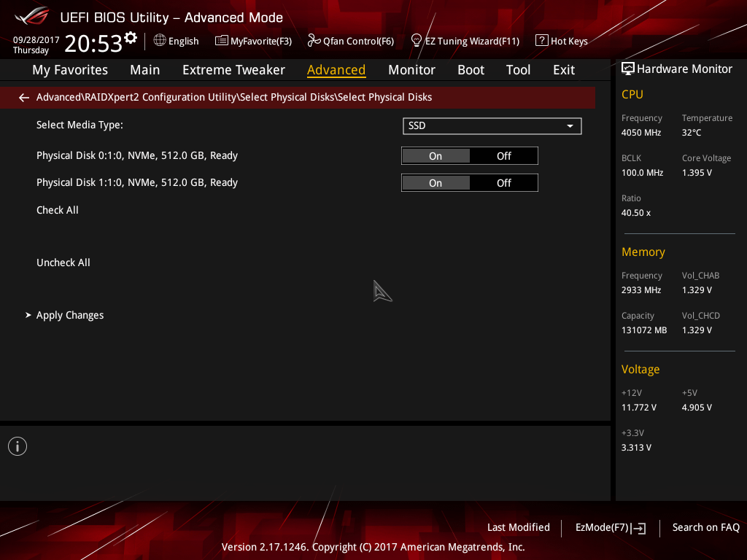Click the Hardware Monitor title
Image resolution: width=747 pixels, height=560 pixels.
coord(684,69)
